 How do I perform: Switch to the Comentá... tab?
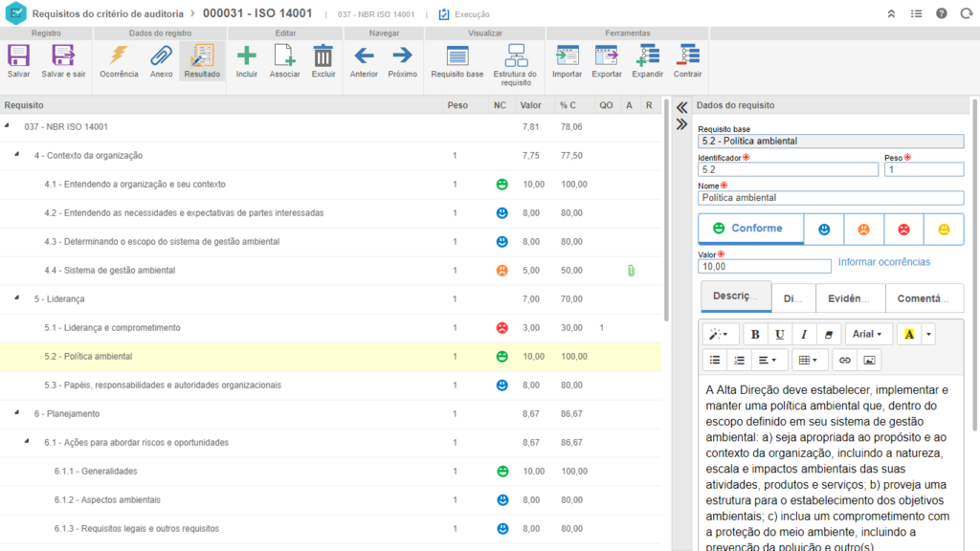pyautogui.click(x=924, y=298)
